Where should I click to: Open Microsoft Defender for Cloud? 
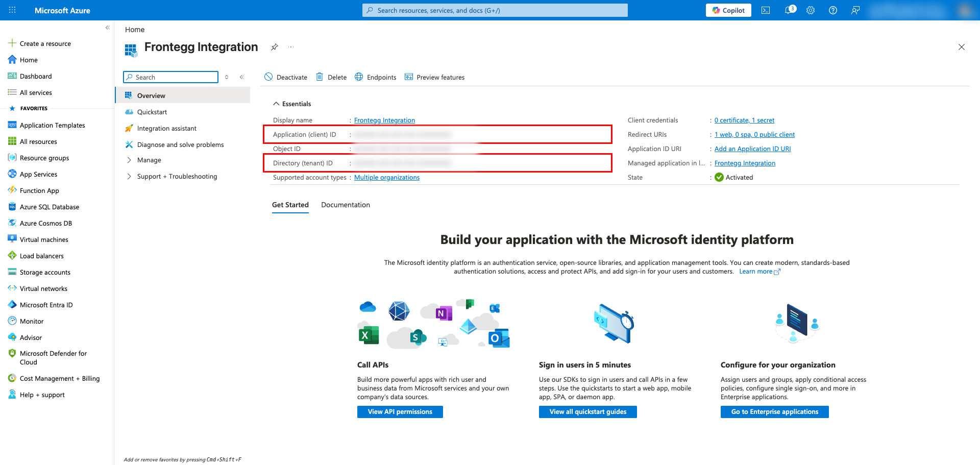click(53, 357)
